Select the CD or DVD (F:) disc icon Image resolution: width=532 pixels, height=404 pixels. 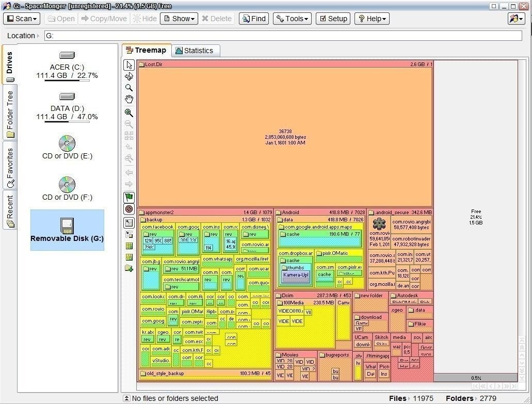tap(67, 185)
